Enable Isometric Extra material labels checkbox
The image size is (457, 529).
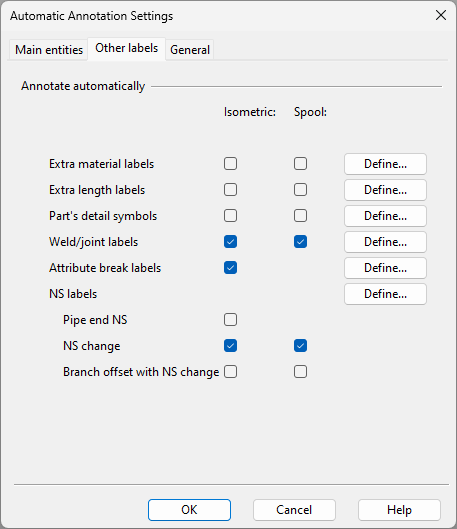(230, 164)
